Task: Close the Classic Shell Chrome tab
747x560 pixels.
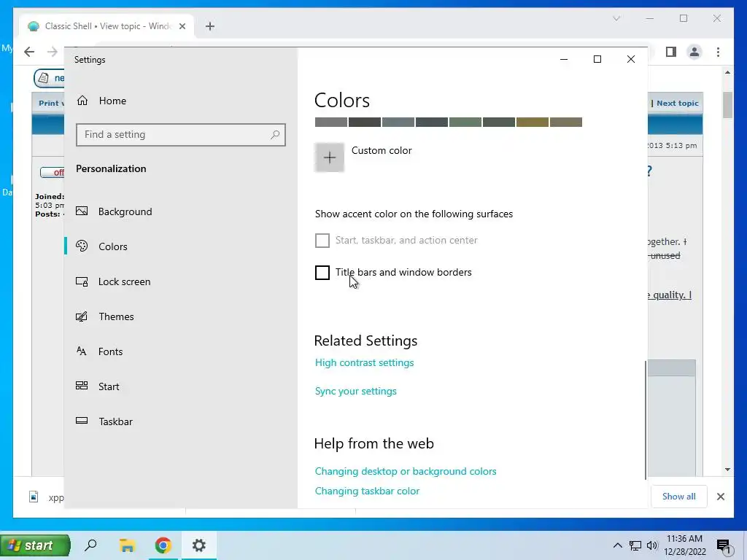Action: coord(182,26)
